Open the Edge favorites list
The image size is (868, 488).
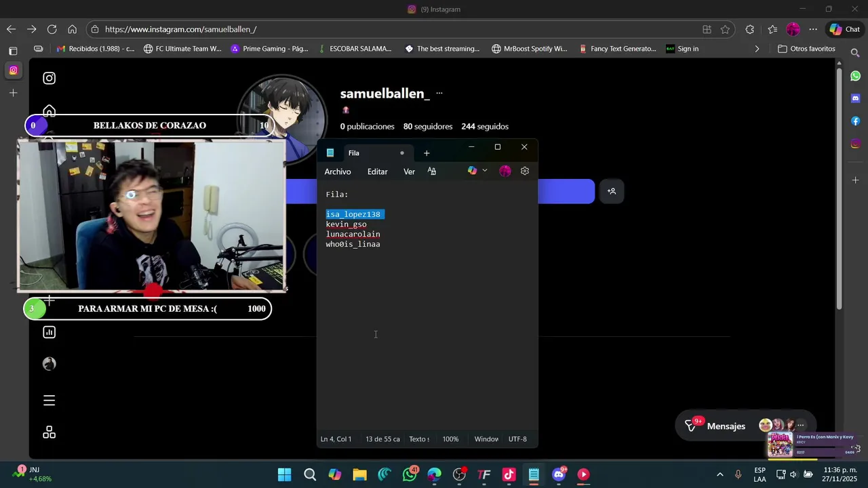772,29
